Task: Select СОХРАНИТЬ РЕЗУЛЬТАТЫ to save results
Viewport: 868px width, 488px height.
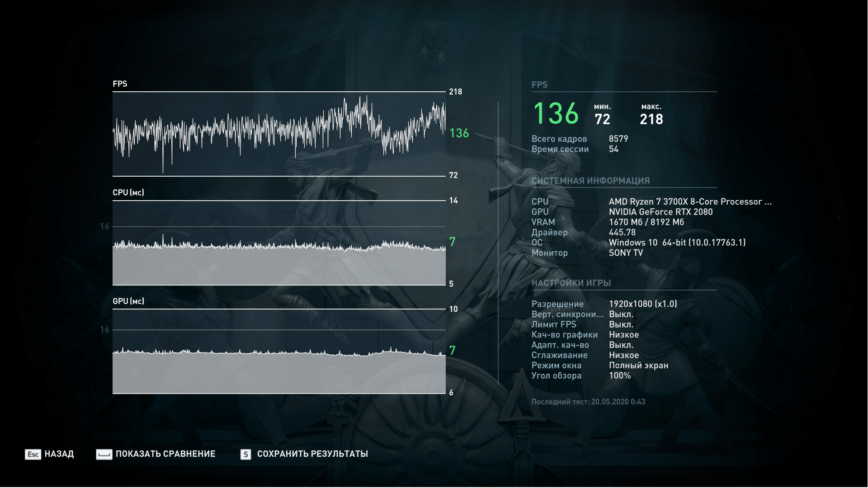Action: point(312,454)
